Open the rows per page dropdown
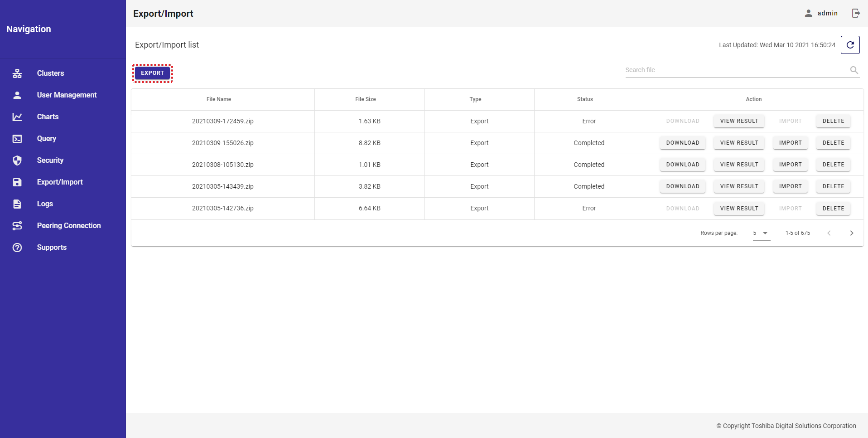 (761, 233)
